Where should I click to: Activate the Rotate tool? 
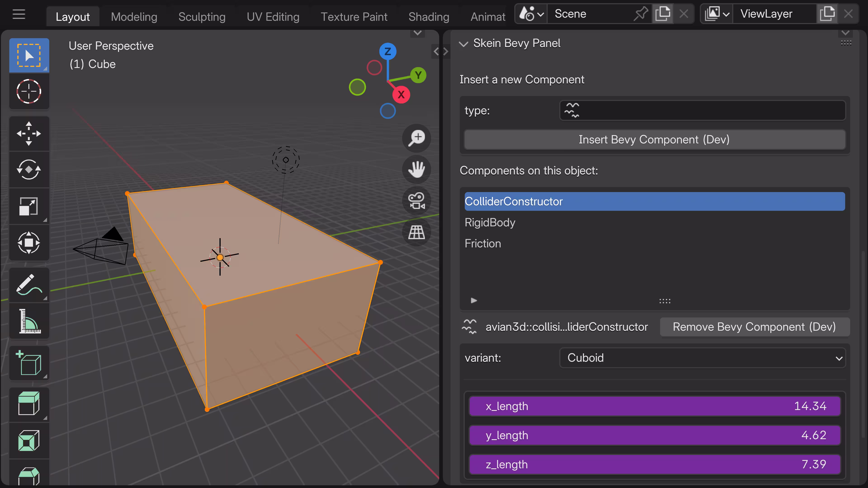29,169
